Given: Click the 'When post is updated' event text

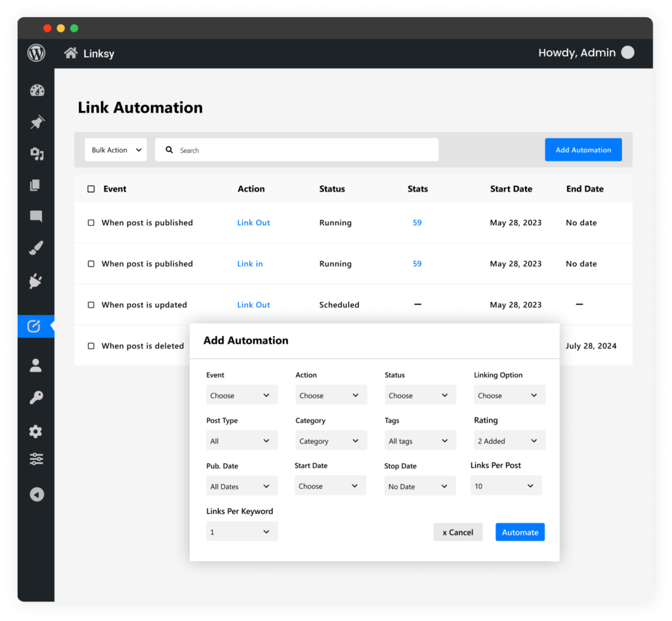Looking at the screenshot, I should click(x=144, y=305).
